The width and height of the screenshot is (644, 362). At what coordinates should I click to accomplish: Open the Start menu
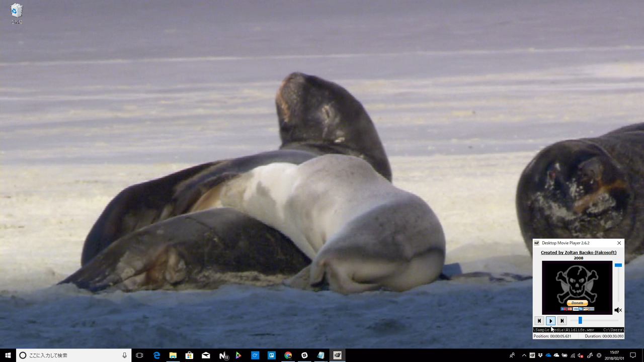pyautogui.click(x=8, y=355)
